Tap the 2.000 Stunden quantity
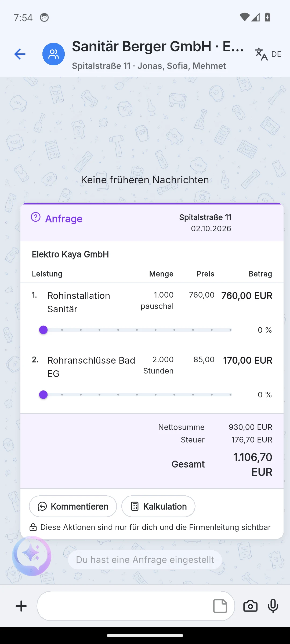Viewport: 290px width, 644px height. pyautogui.click(x=158, y=365)
